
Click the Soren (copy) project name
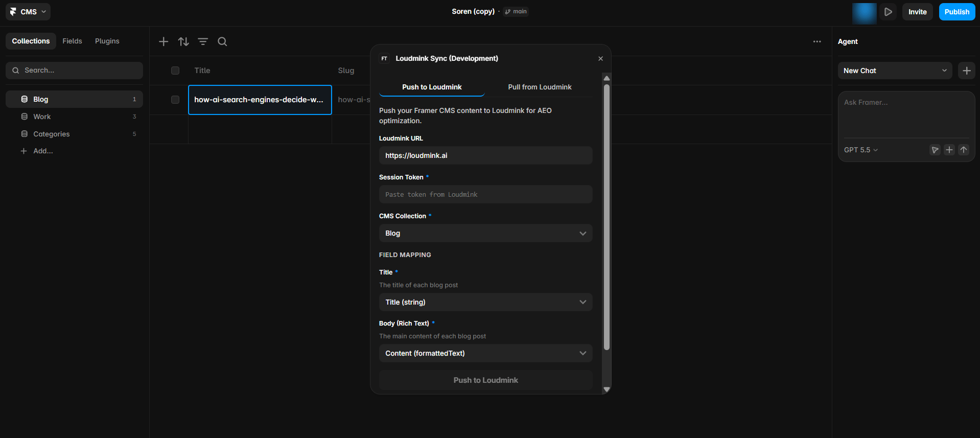pos(473,12)
